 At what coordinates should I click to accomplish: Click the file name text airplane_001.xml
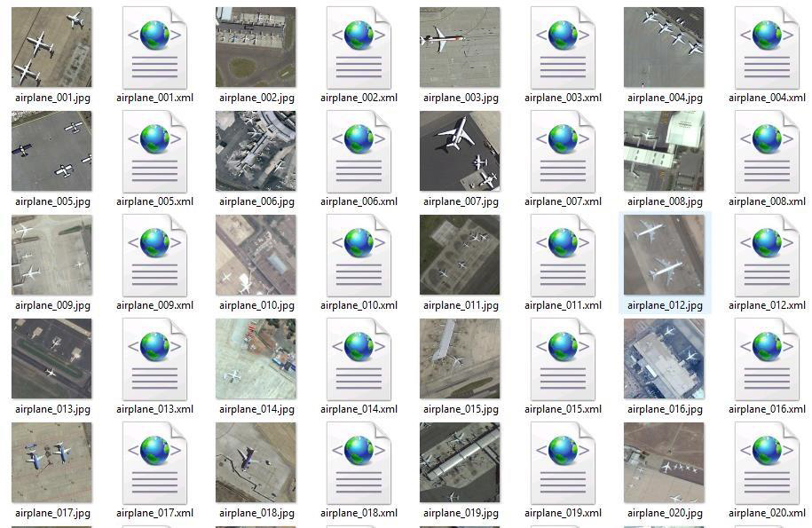[154, 98]
